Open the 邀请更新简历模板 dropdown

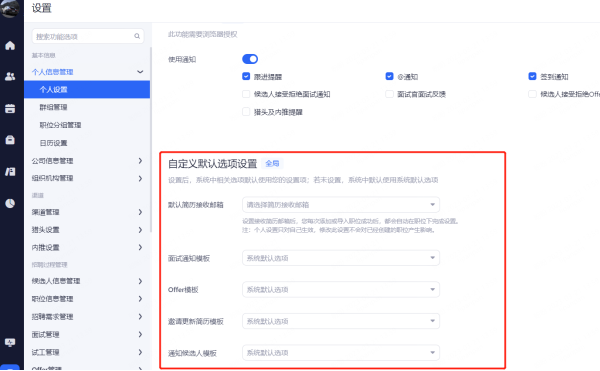341,321
